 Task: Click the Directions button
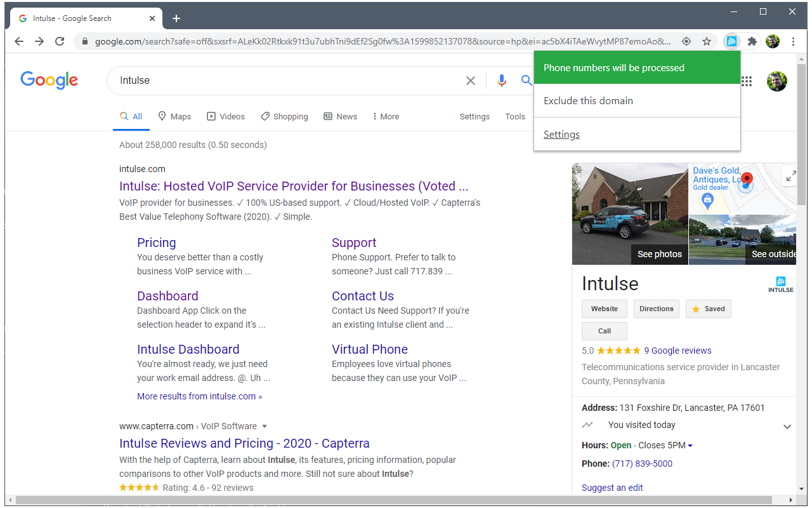(657, 309)
